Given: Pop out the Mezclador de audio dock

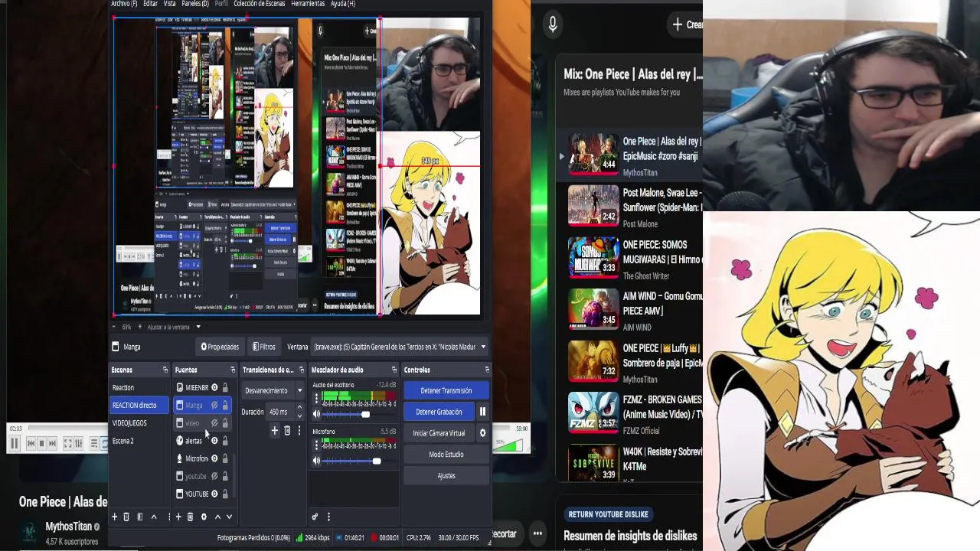Looking at the screenshot, I should pos(394,370).
